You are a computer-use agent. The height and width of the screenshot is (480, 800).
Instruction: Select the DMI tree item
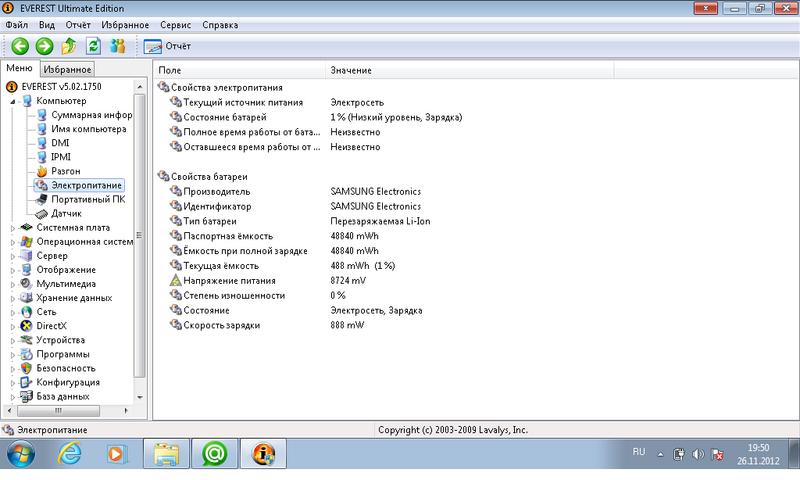coord(60,143)
